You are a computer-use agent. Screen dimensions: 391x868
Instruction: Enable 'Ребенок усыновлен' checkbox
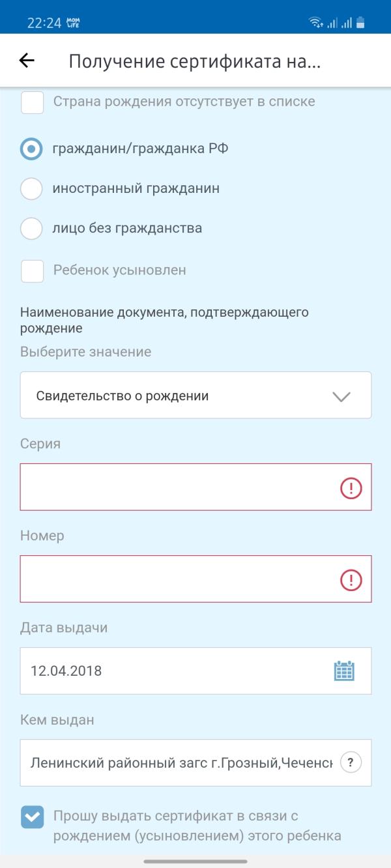pyautogui.click(x=33, y=270)
